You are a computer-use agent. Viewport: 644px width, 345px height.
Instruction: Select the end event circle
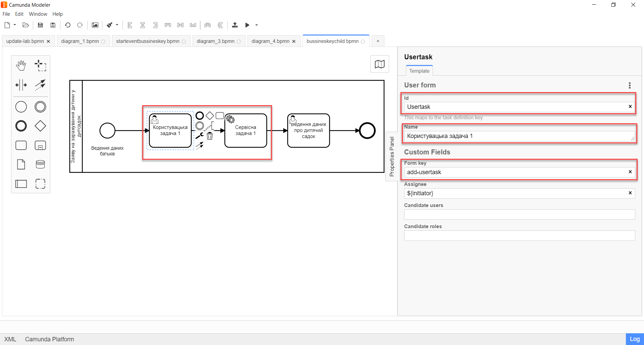coord(367,131)
